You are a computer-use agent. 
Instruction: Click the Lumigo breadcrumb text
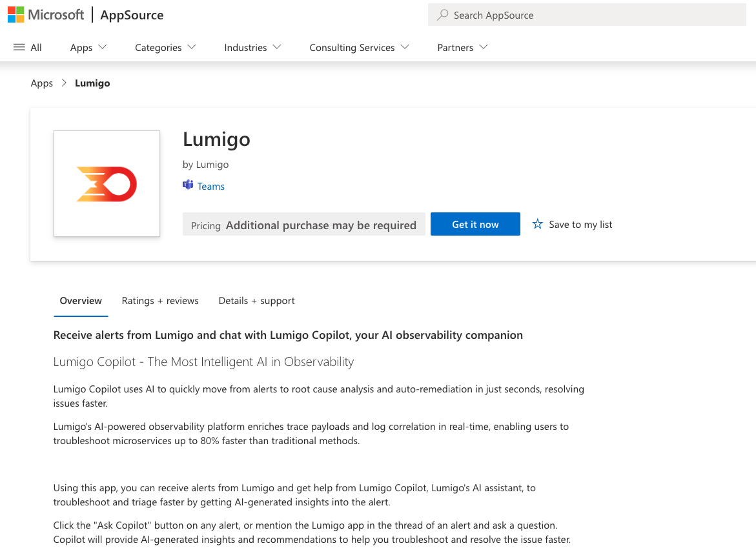tap(92, 83)
